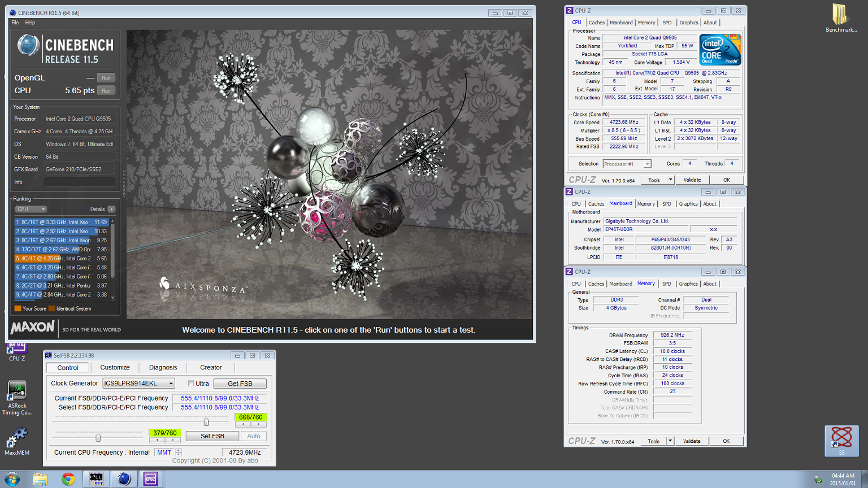Run the OpenGL test in Cinebench
This screenshot has height=488, width=868.
106,78
